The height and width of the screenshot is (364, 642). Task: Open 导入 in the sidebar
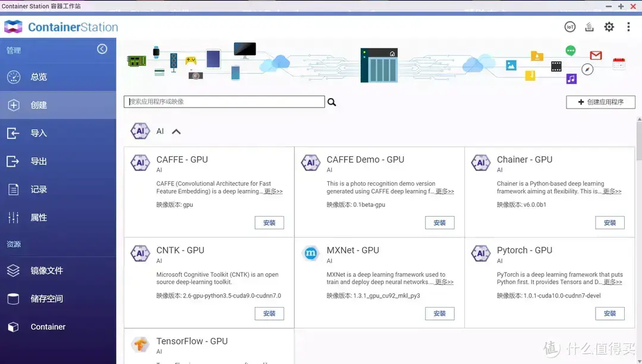pos(58,133)
